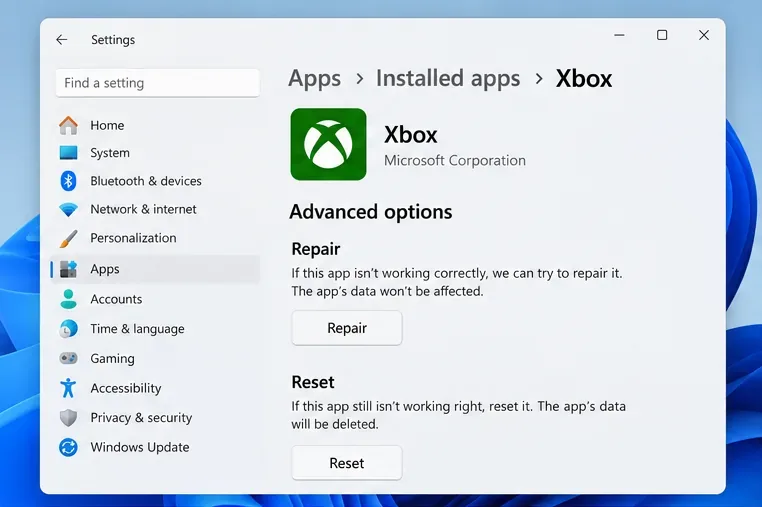Click the Reset button

(x=347, y=463)
